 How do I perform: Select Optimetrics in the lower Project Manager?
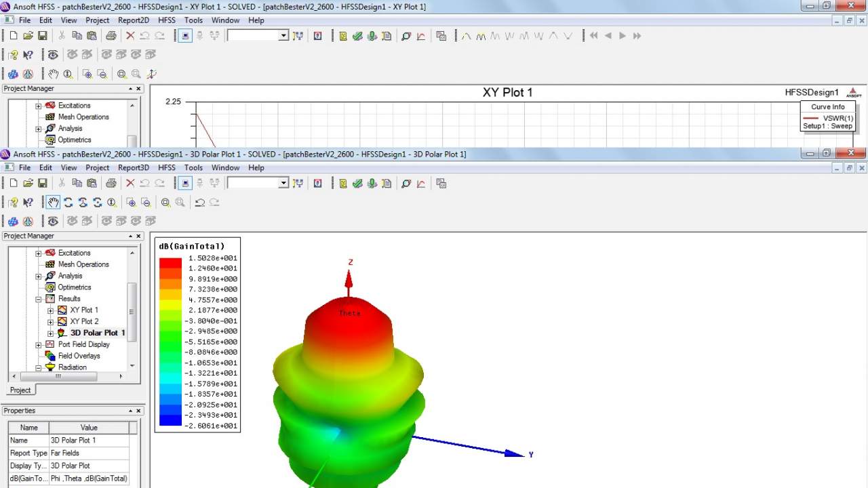(75, 287)
